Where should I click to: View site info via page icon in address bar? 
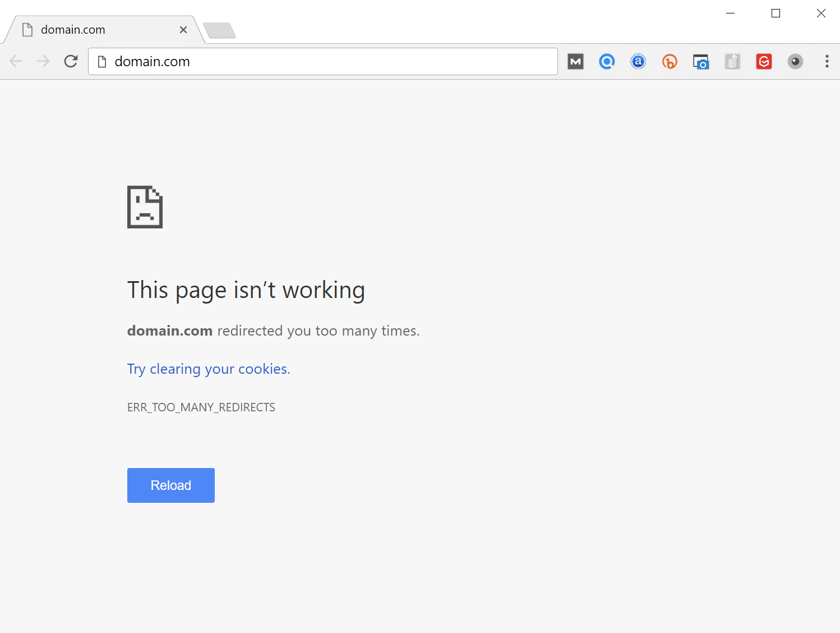[102, 62]
